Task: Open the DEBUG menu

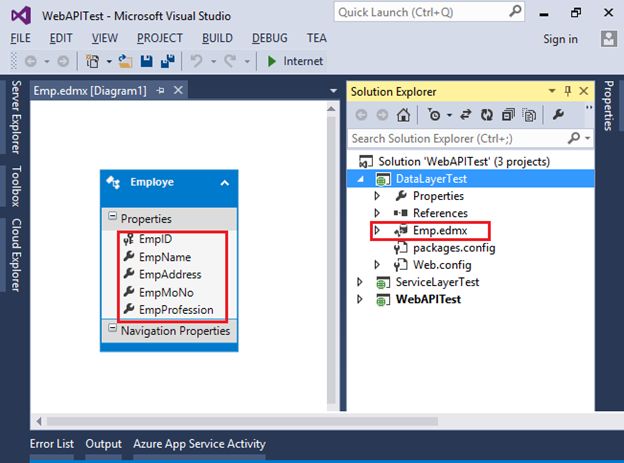Action: point(269,38)
